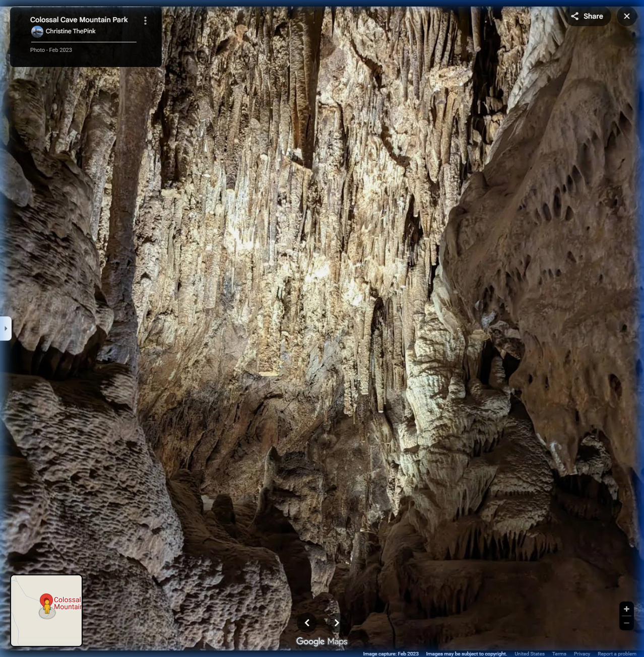Advance to the next photo with the right arrow
Screen dimensions: 644x657
pos(336,623)
